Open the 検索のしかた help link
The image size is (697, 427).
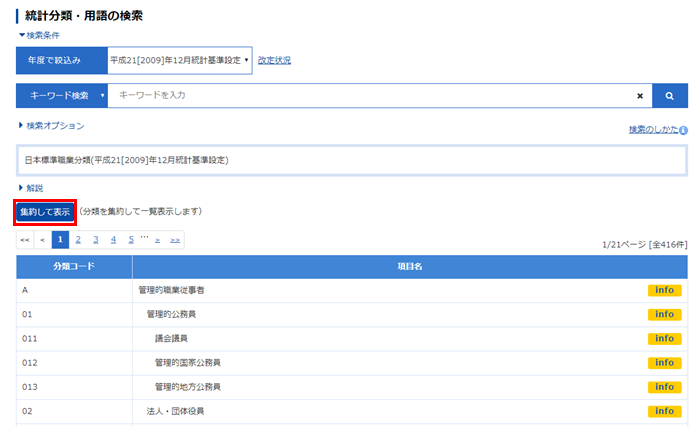(653, 130)
